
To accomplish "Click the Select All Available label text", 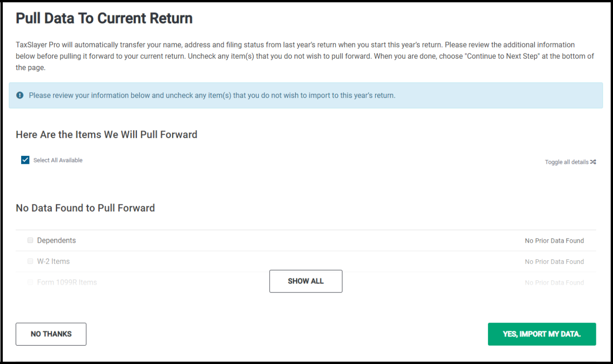I will pyautogui.click(x=58, y=160).
